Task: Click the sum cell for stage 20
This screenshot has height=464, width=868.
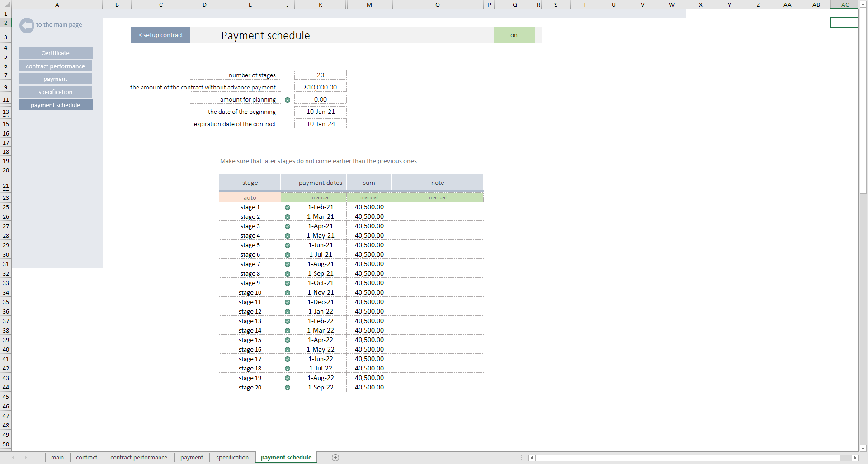Action: pyautogui.click(x=369, y=388)
